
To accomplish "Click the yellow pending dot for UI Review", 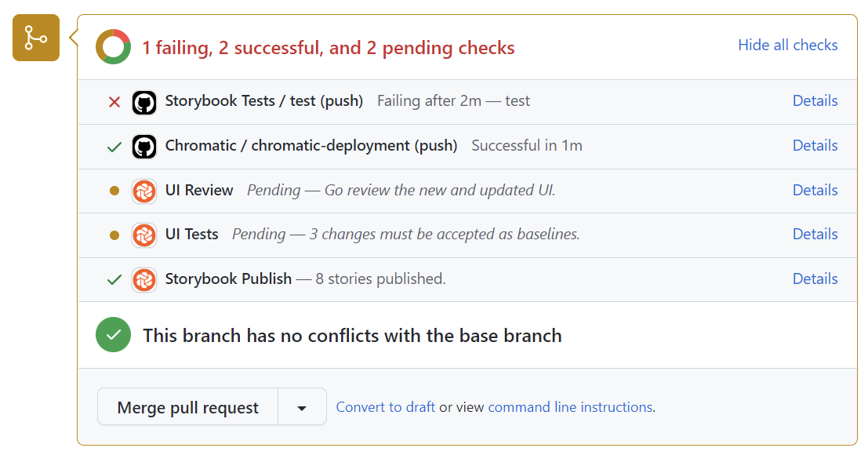I will click(x=114, y=190).
